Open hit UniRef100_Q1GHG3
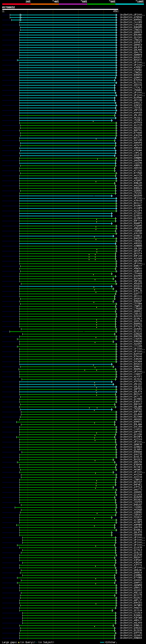146x644 pixels. pyautogui.click(x=131, y=636)
